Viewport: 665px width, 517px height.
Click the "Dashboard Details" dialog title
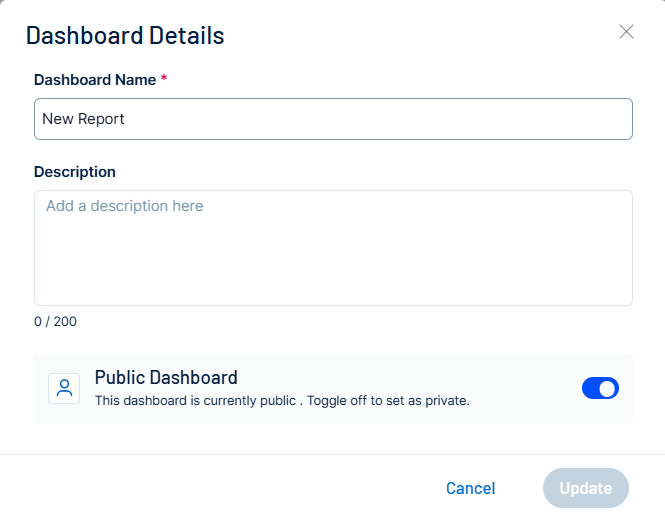click(125, 36)
